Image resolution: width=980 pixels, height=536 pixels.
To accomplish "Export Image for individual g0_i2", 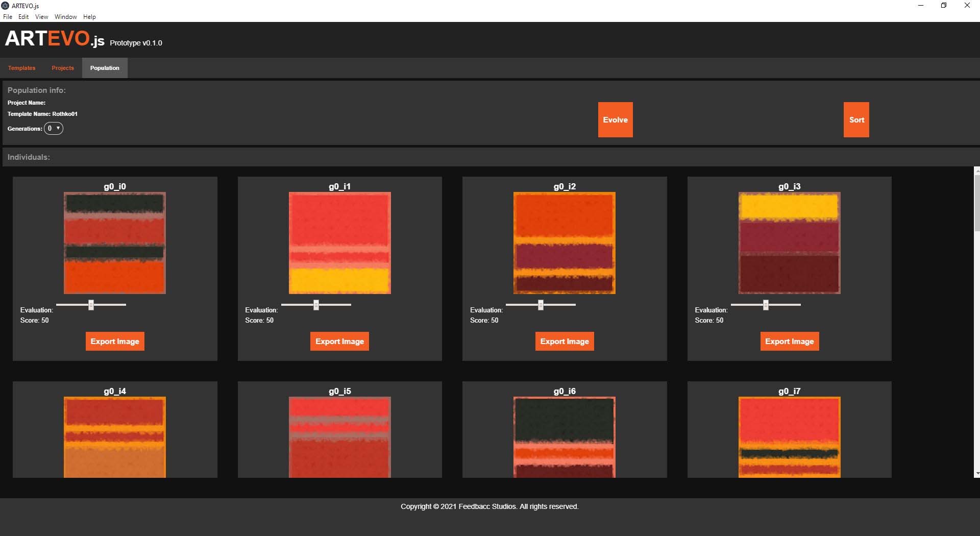I will tap(565, 342).
